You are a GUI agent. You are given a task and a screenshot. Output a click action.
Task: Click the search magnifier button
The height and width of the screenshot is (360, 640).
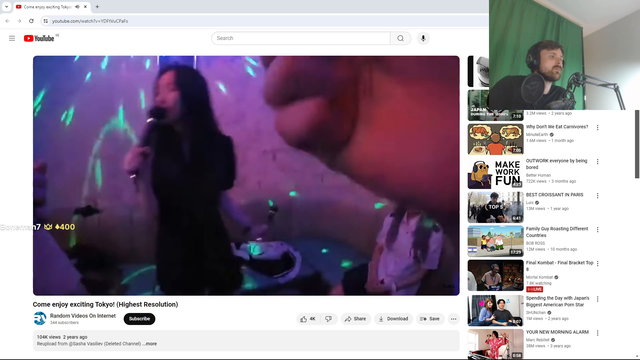[x=400, y=38]
